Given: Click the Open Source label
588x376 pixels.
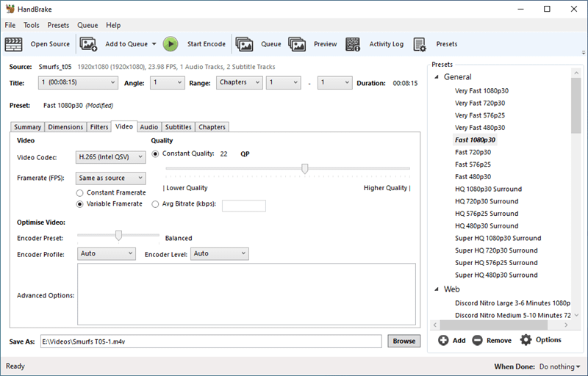Looking at the screenshot, I should point(50,44).
